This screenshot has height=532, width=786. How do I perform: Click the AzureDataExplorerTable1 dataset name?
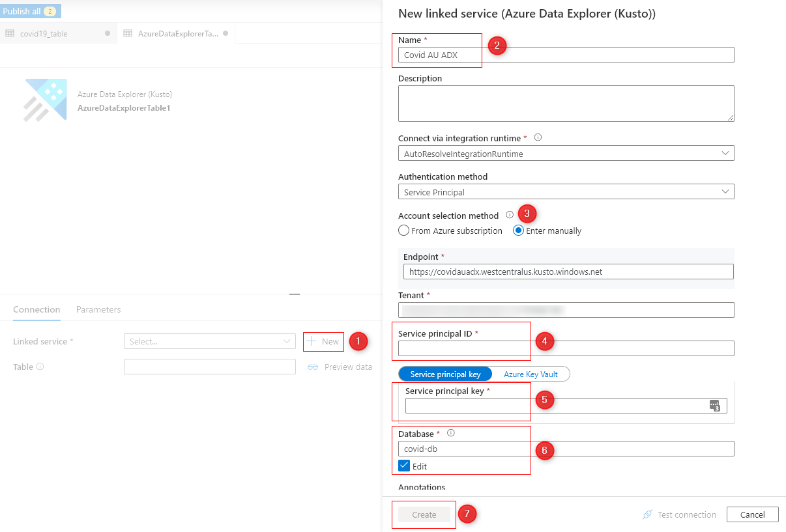(x=124, y=108)
